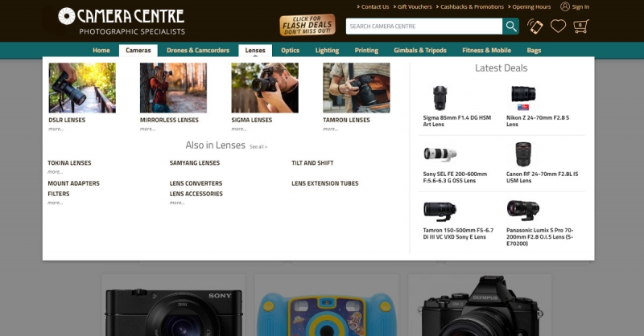Open the Tamron Lenses category link
Screen dimensions: 644x336
pos(346,120)
